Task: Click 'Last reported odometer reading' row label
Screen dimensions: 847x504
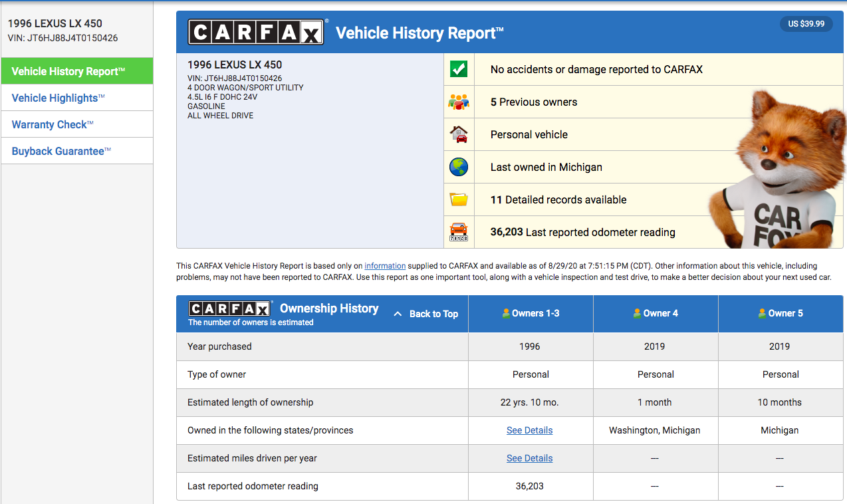Action: [x=253, y=486]
